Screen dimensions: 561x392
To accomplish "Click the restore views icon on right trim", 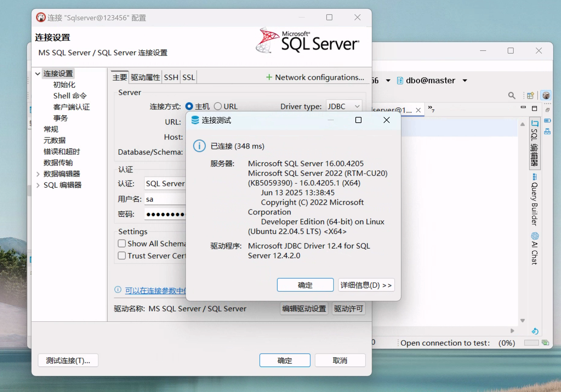I will tap(548, 110).
